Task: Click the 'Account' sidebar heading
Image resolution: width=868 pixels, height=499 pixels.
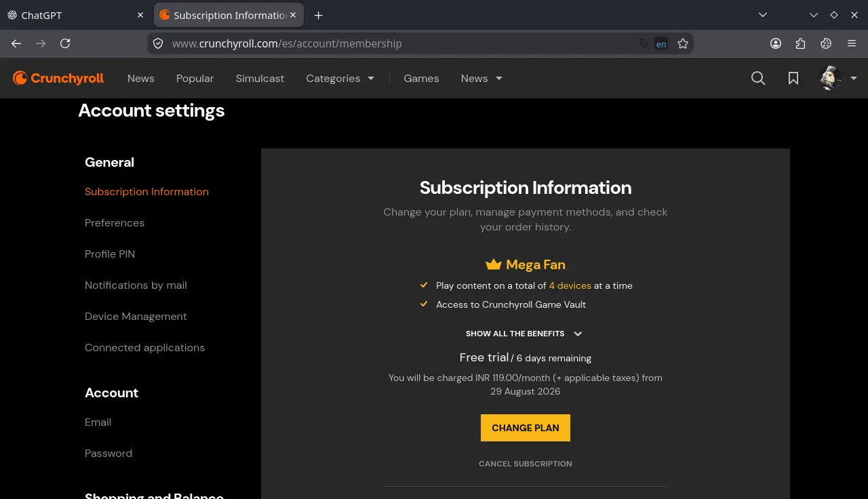Action: tap(111, 393)
